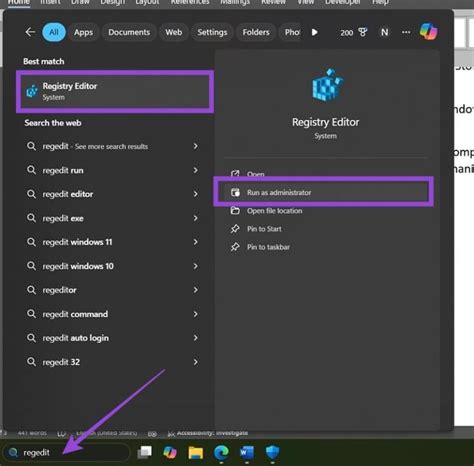474x466 pixels.
Task: Select 'regedit auto login' suggestion
Action: [76, 338]
